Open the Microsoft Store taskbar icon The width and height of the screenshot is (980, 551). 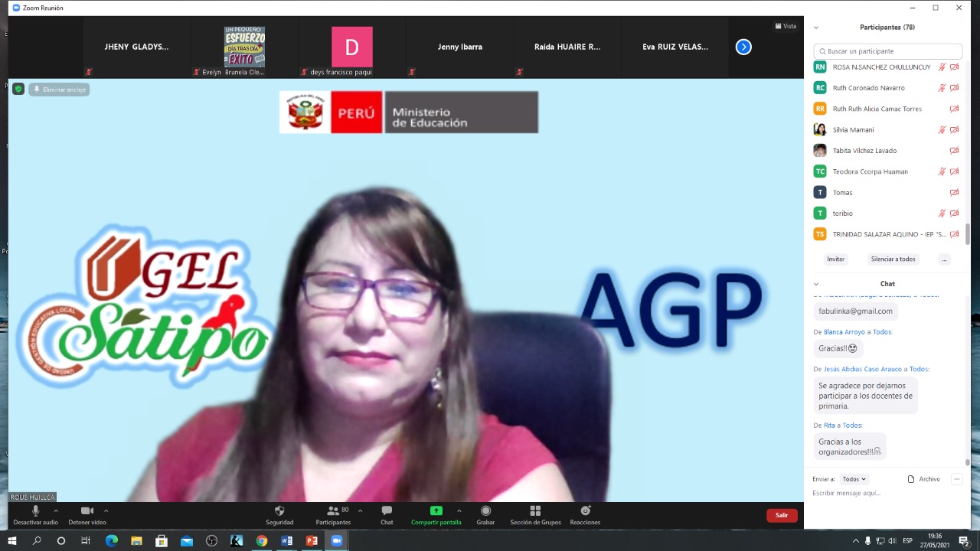click(162, 540)
